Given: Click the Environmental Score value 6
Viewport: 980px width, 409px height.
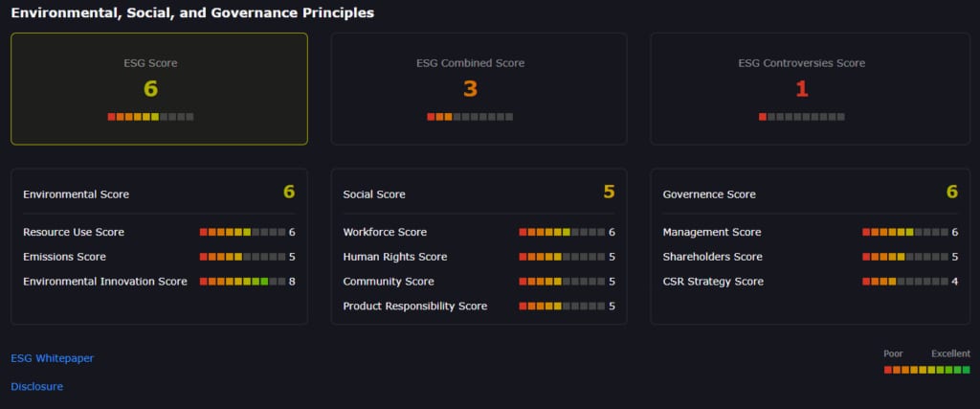Looking at the screenshot, I should (x=289, y=192).
